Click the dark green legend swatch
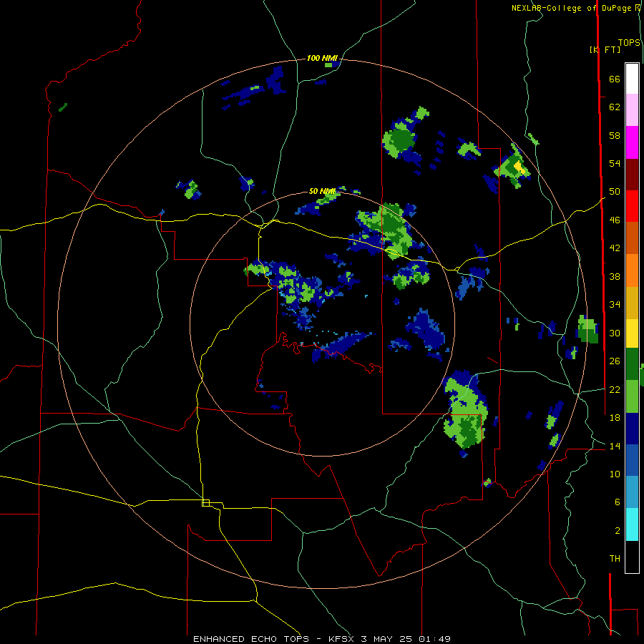The width and height of the screenshot is (644, 644). pyautogui.click(x=632, y=364)
